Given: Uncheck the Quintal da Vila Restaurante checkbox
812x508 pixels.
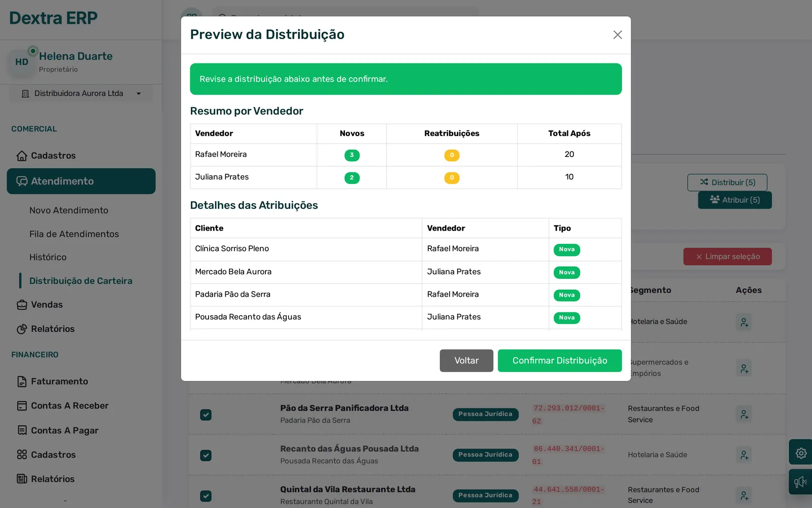Looking at the screenshot, I should pyautogui.click(x=206, y=496).
